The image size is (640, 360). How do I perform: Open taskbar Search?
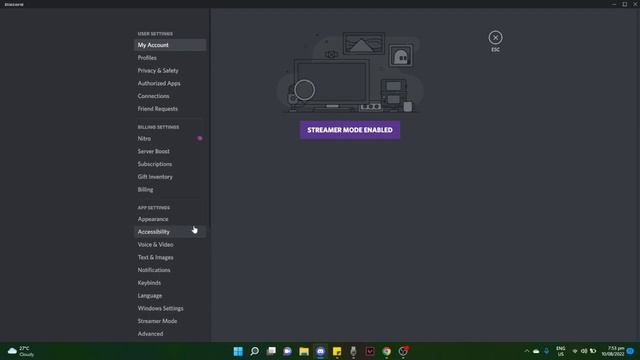pos(255,351)
